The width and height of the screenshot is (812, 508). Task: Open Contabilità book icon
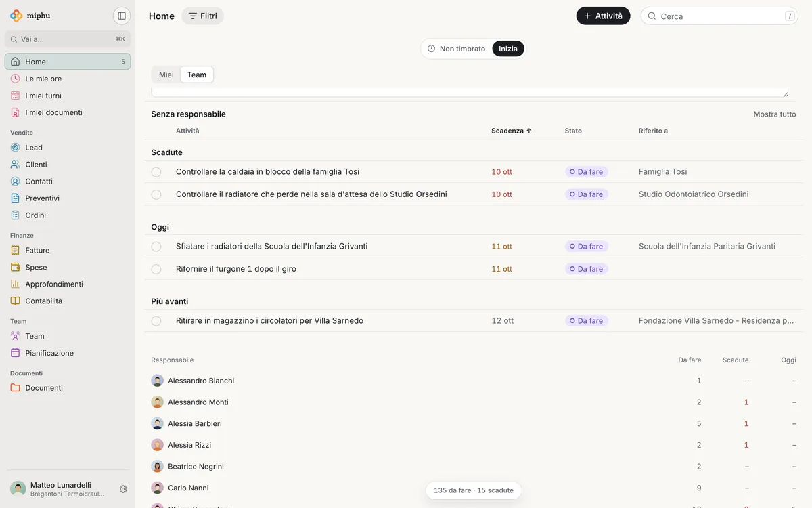[x=15, y=301]
